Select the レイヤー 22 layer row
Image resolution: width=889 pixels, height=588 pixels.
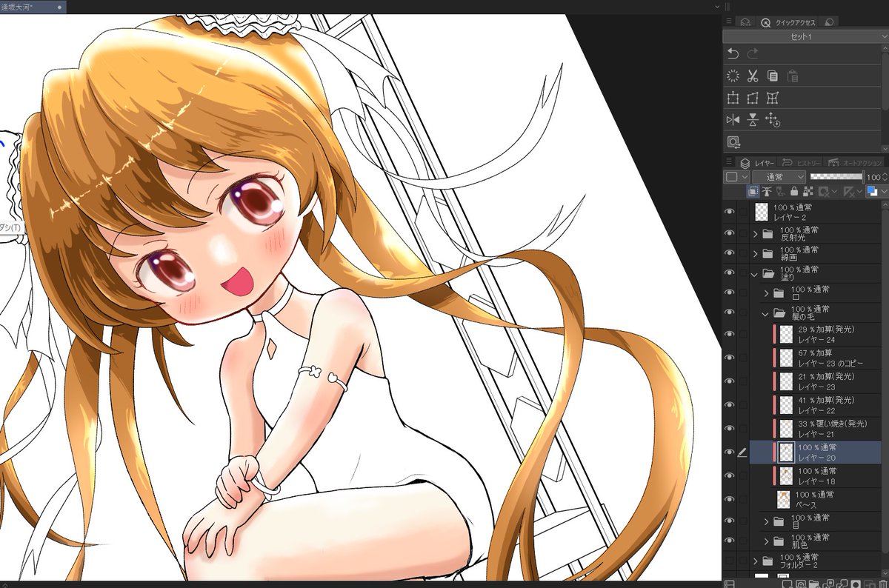(815, 404)
